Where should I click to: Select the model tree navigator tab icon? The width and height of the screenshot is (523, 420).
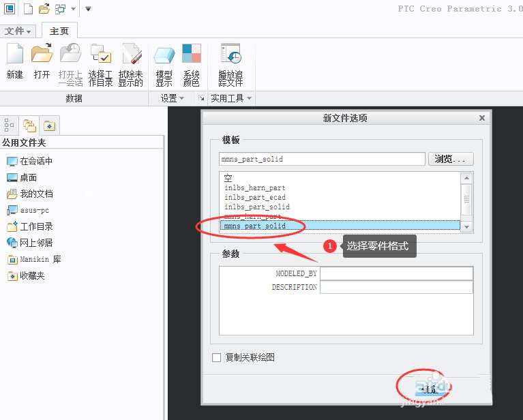(x=9, y=125)
